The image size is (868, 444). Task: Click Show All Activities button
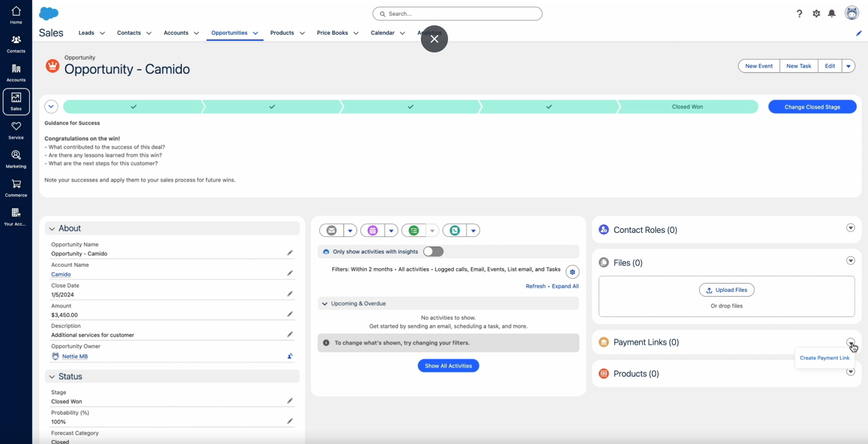[x=448, y=366]
